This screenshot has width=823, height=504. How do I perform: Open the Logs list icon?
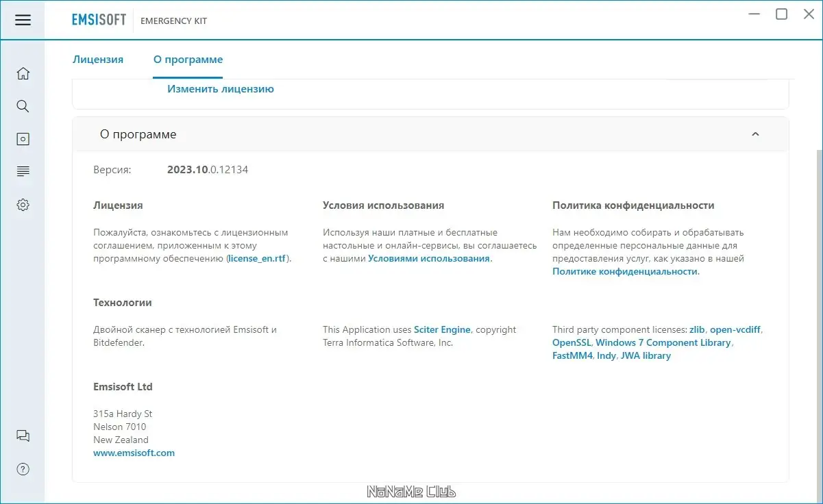point(23,171)
